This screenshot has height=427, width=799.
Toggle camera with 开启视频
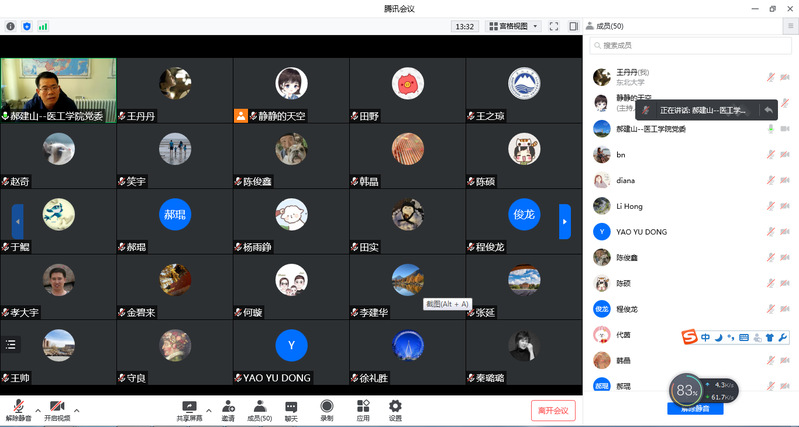pos(58,409)
